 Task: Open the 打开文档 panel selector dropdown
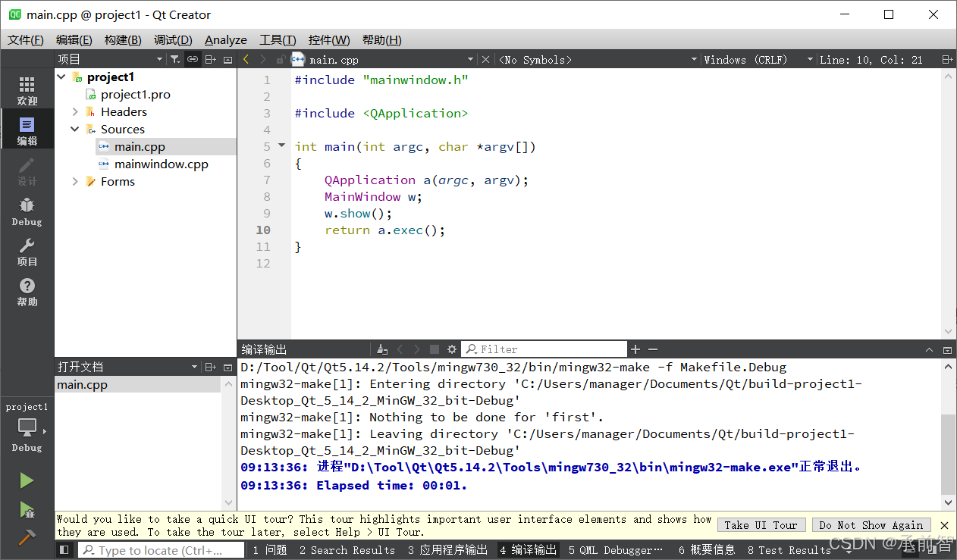[x=194, y=367]
